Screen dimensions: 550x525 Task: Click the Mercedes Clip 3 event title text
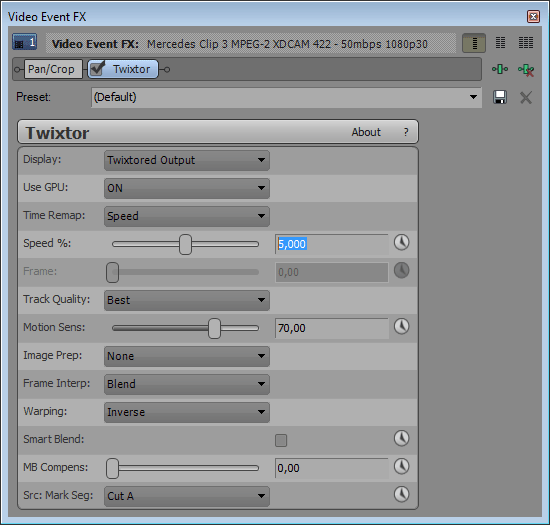click(x=287, y=44)
